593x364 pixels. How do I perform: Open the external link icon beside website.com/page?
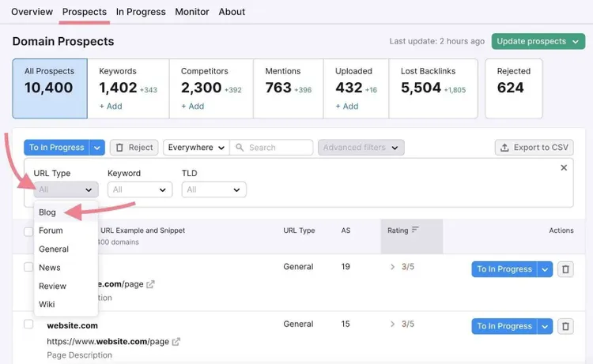[176, 342]
